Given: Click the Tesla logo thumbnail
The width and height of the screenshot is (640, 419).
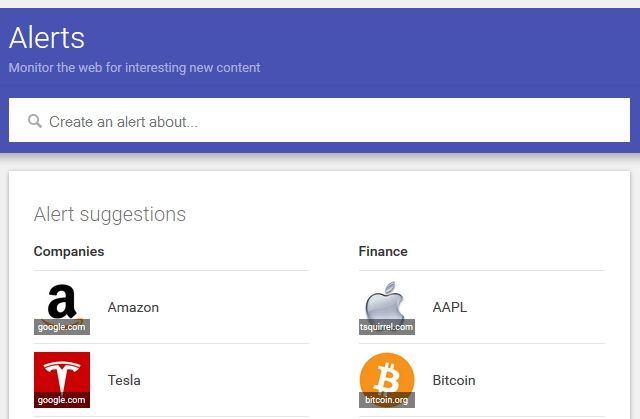Looking at the screenshot, I should pyautogui.click(x=62, y=380).
